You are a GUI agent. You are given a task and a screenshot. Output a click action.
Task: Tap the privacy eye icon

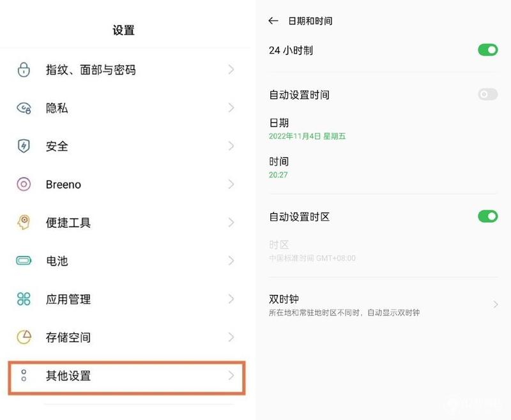pos(24,108)
